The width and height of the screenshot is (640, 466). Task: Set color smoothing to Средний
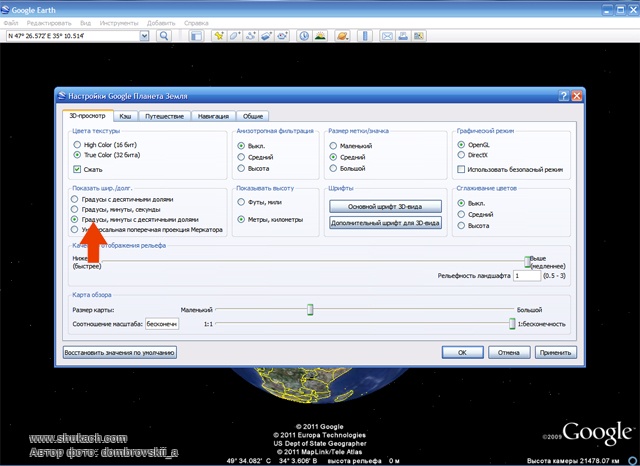tap(461, 214)
